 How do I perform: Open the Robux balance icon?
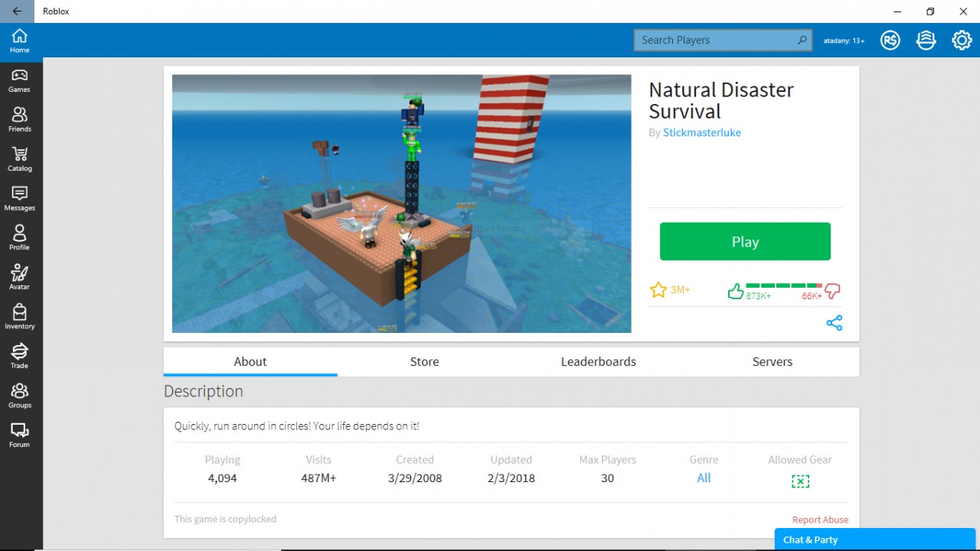coord(890,41)
